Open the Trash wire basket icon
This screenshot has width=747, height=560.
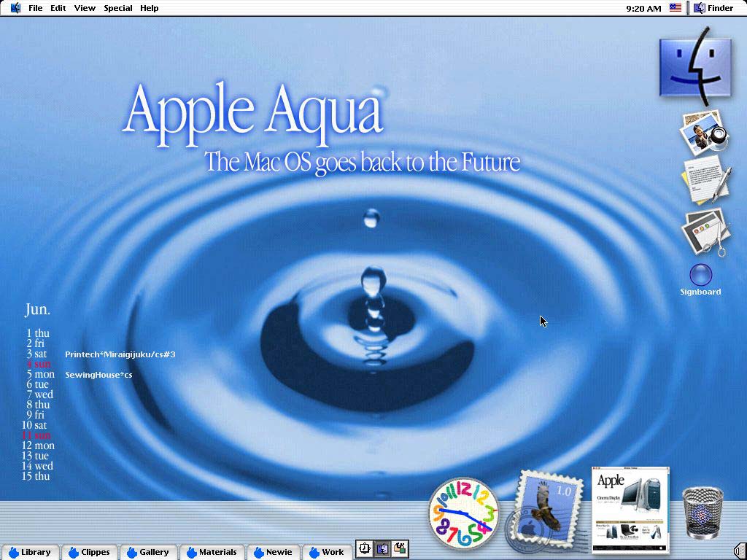pos(703,513)
